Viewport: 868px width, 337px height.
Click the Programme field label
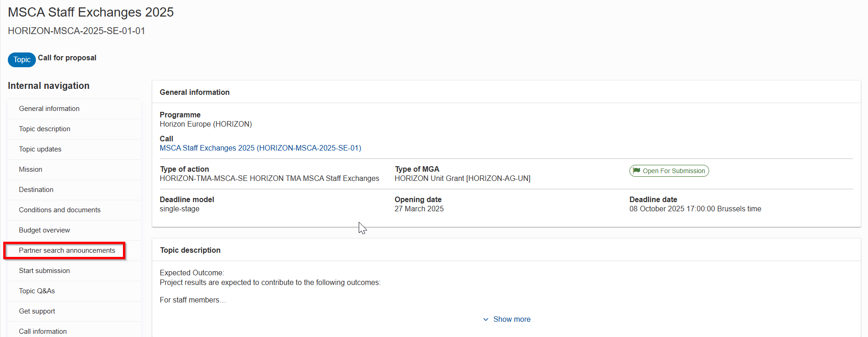[x=180, y=115]
